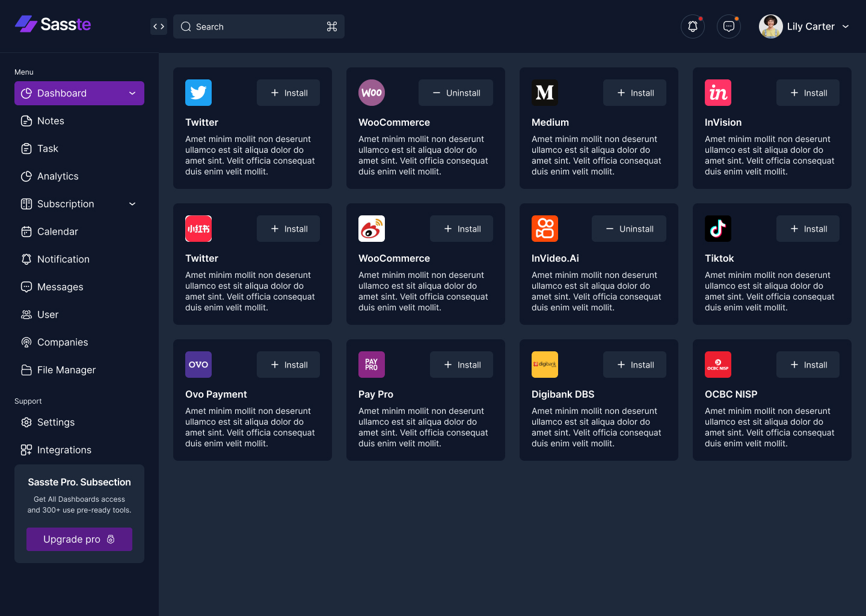
Task: Click Lily Carter's profile avatar
Action: tap(771, 26)
